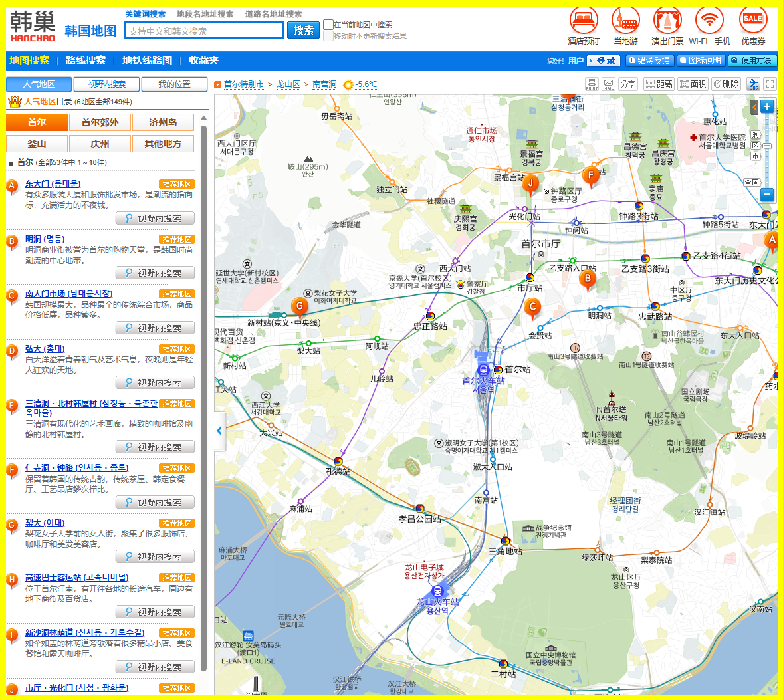Click the 昌德宫 palace icon
Screen dimensions: 783x700
click(635, 137)
